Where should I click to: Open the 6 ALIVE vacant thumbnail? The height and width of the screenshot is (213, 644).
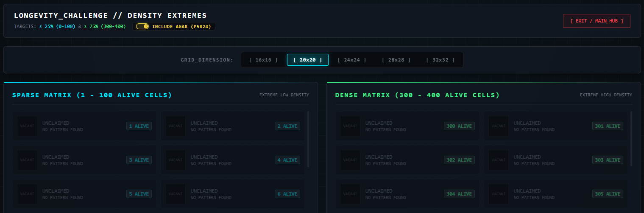(176, 194)
